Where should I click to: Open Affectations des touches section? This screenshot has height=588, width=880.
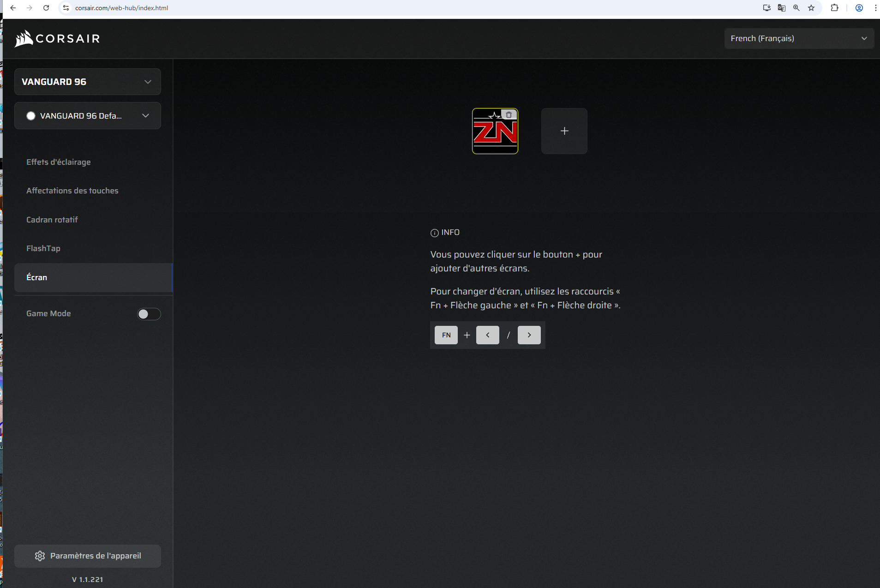click(72, 191)
